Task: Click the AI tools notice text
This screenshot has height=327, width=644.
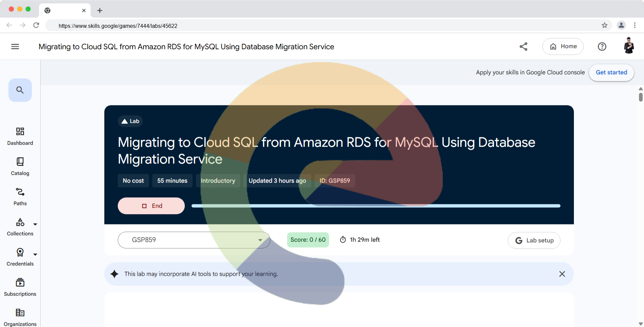Action: point(201,274)
